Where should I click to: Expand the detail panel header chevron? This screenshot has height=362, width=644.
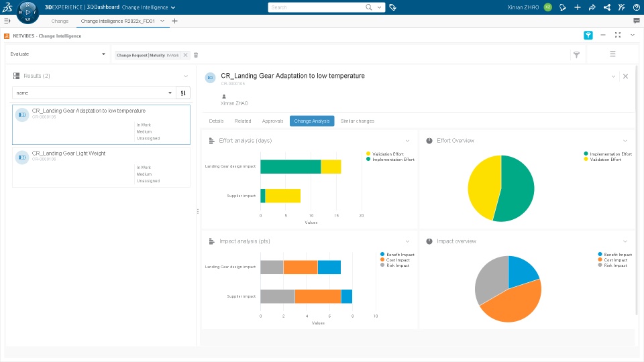pos(613,76)
